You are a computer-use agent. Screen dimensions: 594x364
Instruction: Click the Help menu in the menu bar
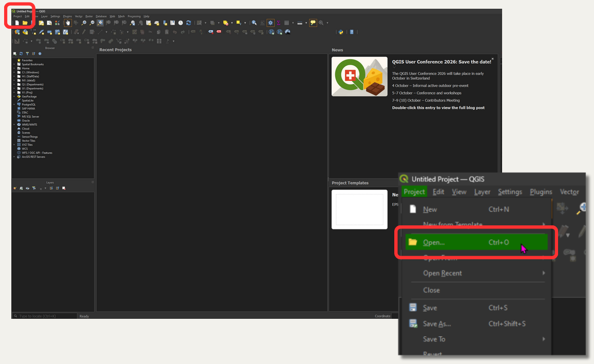[146, 16]
